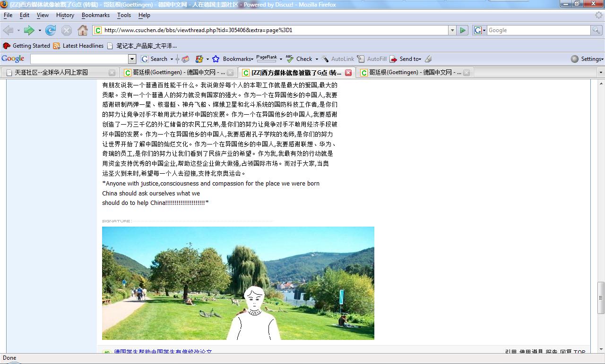
Task: Click the Forward navigation arrow
Action: (29, 30)
